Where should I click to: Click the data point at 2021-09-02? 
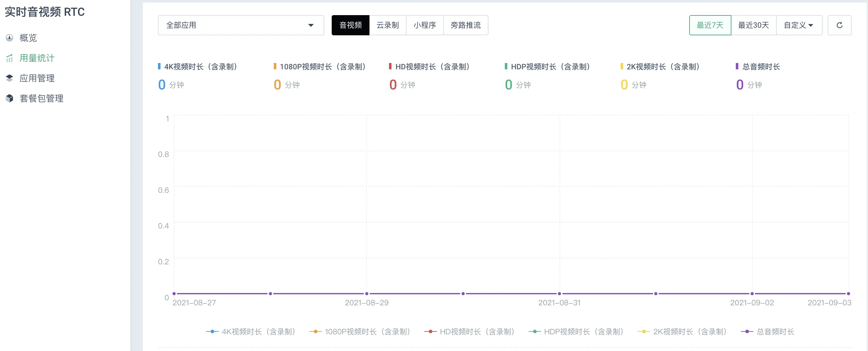point(752,294)
